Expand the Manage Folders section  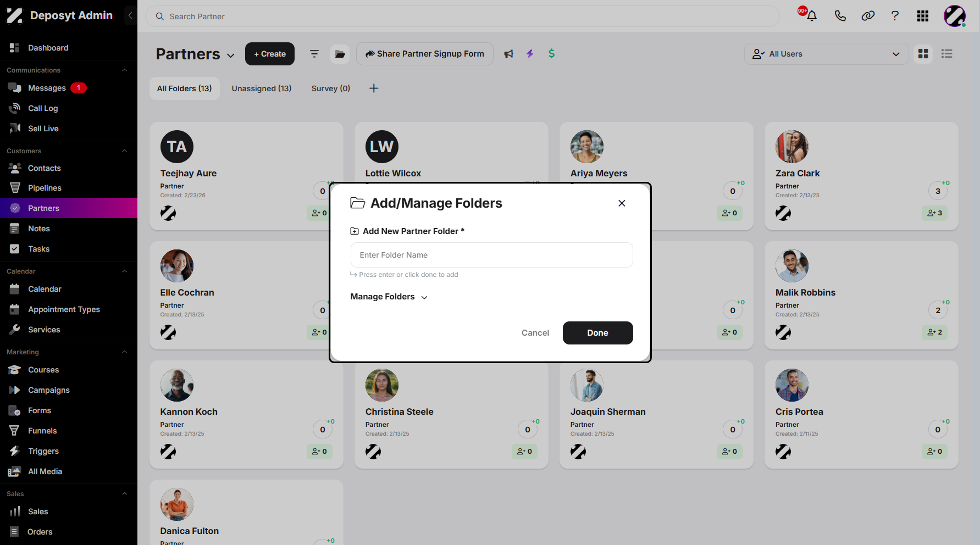389,297
